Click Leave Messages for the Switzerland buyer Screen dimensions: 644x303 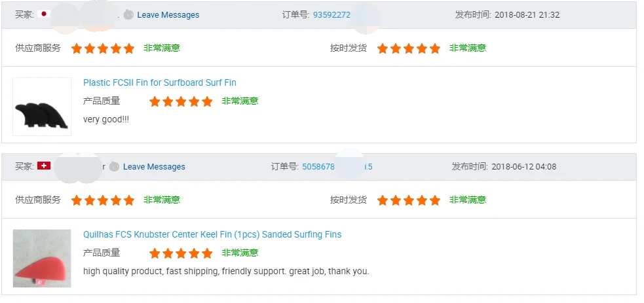154,167
